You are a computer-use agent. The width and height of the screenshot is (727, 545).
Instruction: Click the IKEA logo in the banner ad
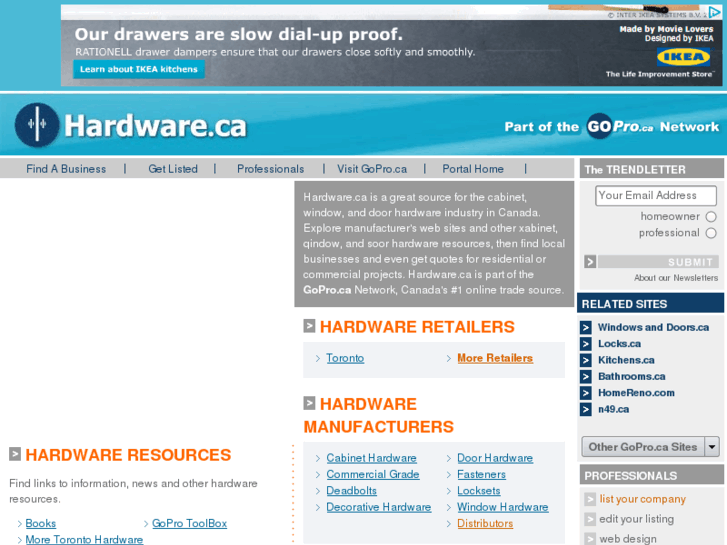coord(683,57)
